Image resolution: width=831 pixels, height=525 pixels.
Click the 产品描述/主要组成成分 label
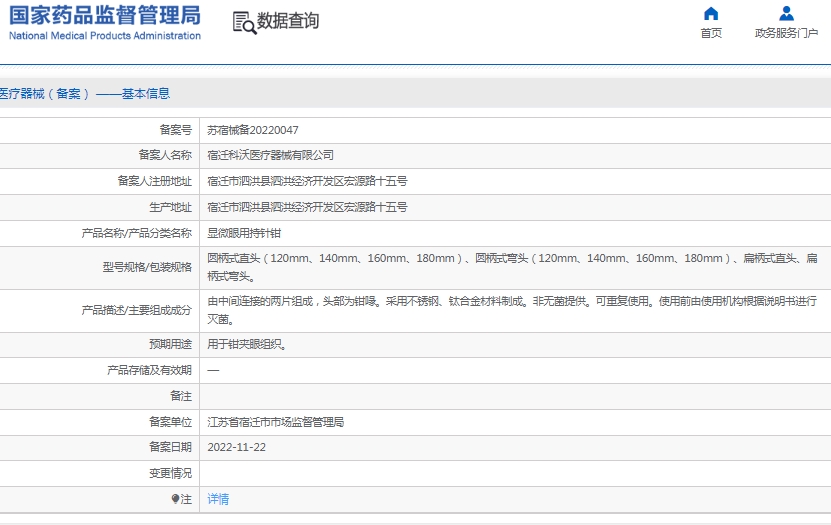coord(136,310)
